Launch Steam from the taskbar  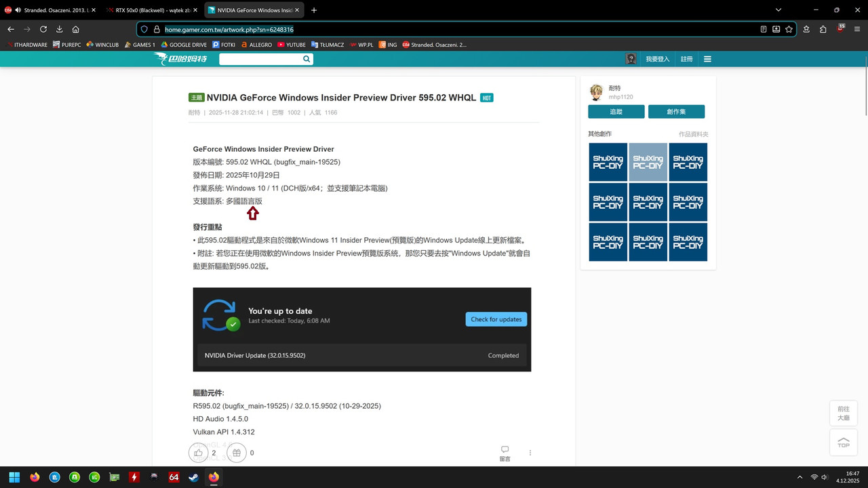194,477
